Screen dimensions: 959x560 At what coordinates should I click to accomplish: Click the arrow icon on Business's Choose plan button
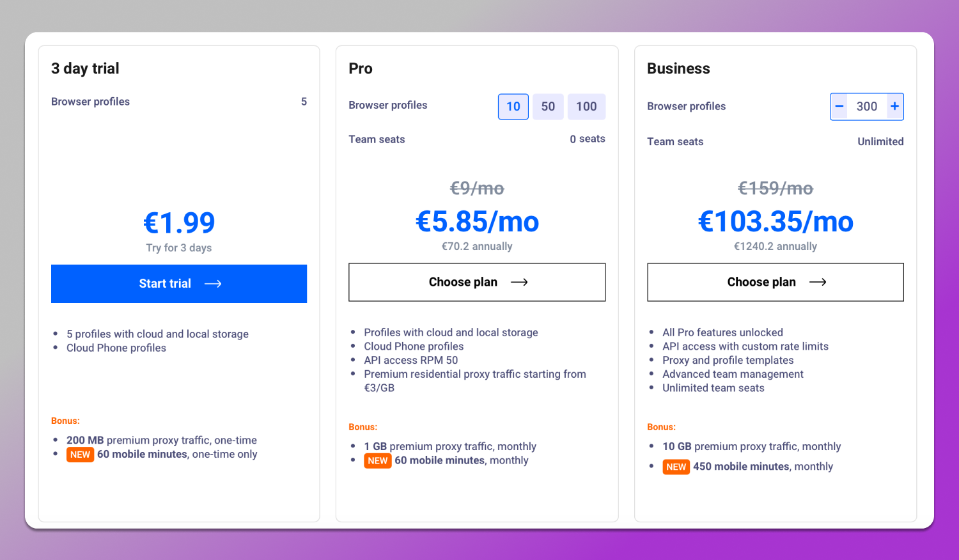[818, 282]
